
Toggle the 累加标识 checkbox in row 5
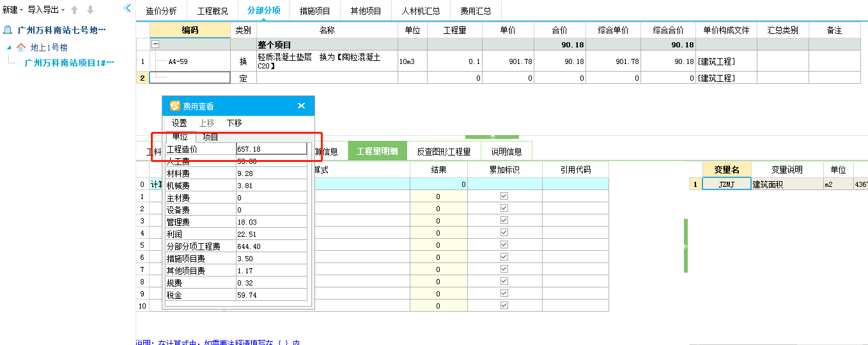(x=504, y=245)
